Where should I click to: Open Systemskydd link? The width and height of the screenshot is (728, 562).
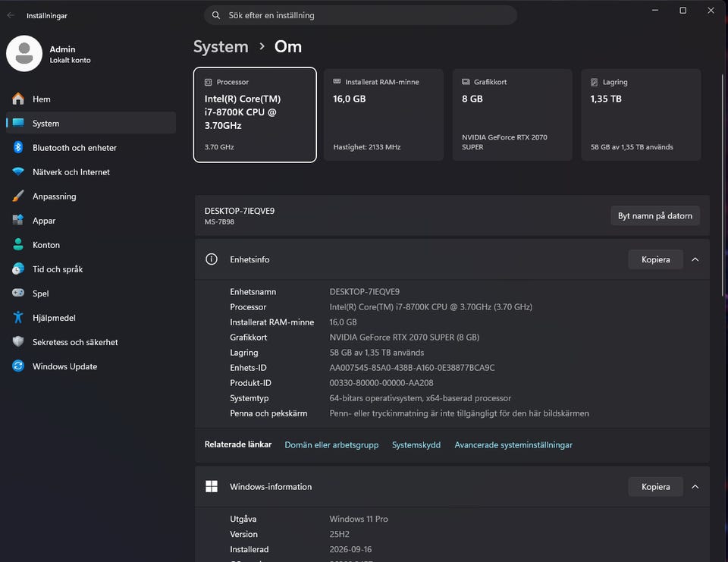[416, 444]
